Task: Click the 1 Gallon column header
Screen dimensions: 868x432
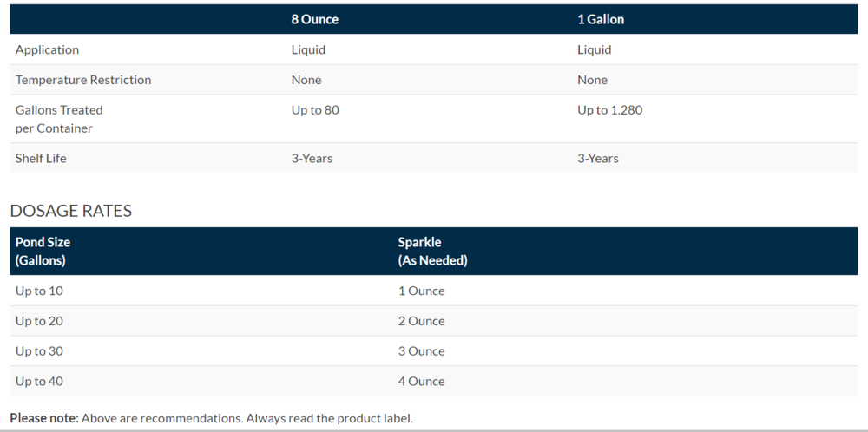Action: click(x=601, y=19)
